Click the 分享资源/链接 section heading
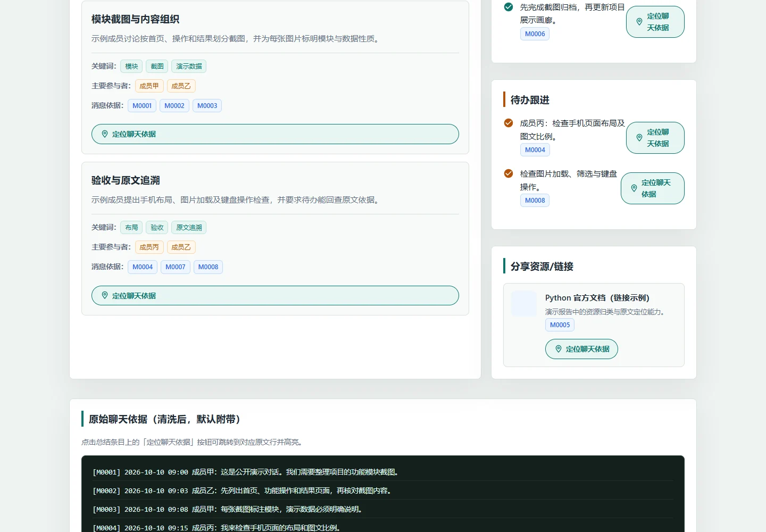Viewport: 766px width, 532px height. tap(542, 267)
